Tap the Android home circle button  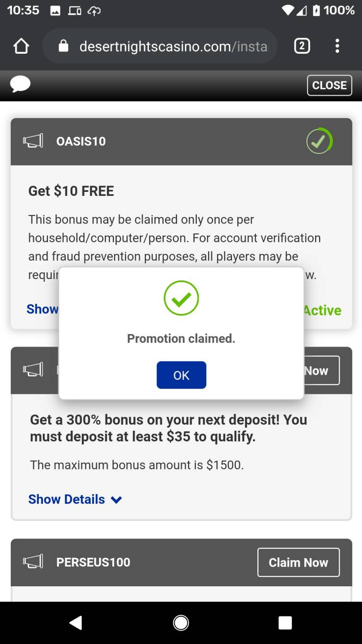coord(181,623)
